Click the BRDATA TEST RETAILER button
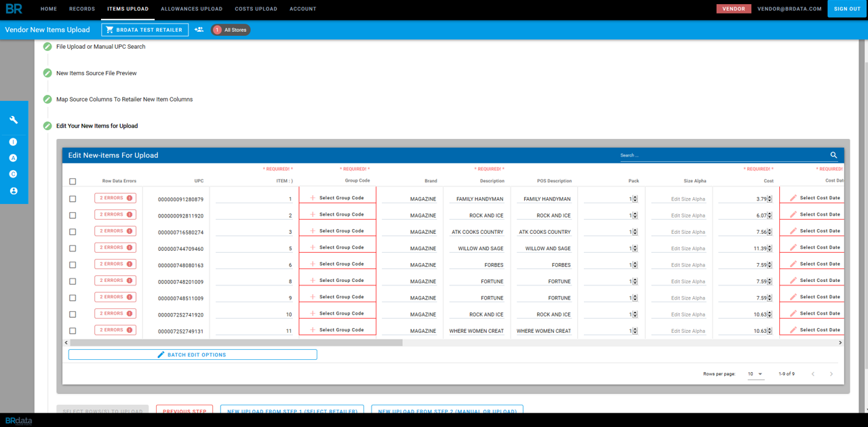 pos(145,30)
